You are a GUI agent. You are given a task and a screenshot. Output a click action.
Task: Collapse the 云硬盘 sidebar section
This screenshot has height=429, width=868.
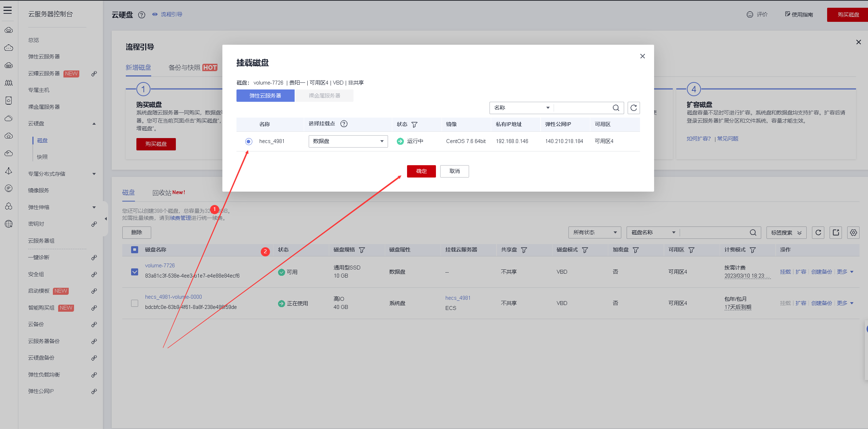[94, 124]
